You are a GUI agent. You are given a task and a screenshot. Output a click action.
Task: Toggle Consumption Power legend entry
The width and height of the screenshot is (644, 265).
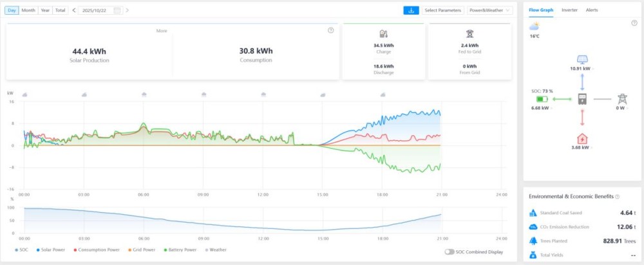click(x=97, y=250)
